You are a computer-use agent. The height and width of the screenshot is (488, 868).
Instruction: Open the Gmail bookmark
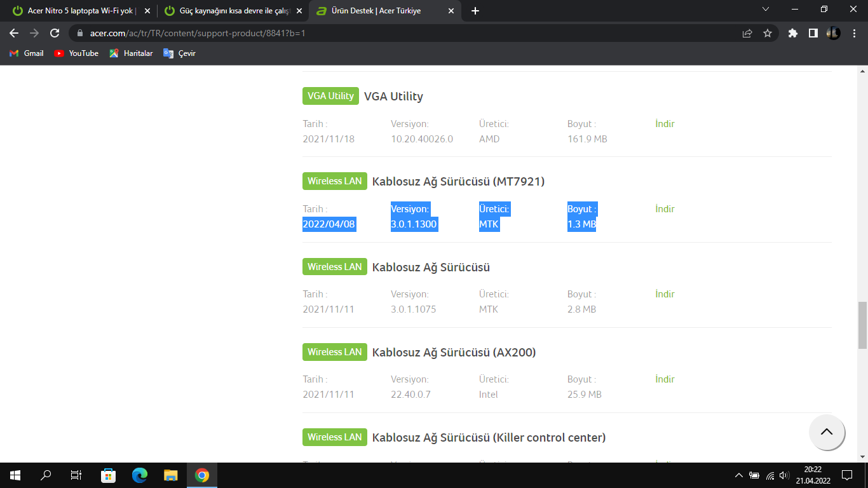(x=27, y=53)
